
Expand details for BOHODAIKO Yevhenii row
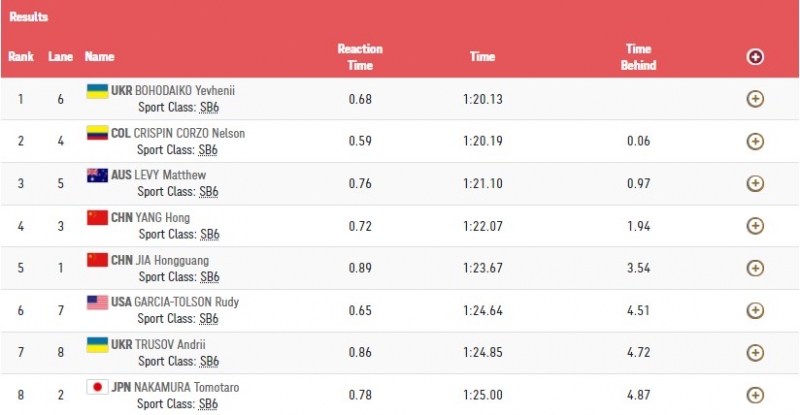[x=755, y=99]
